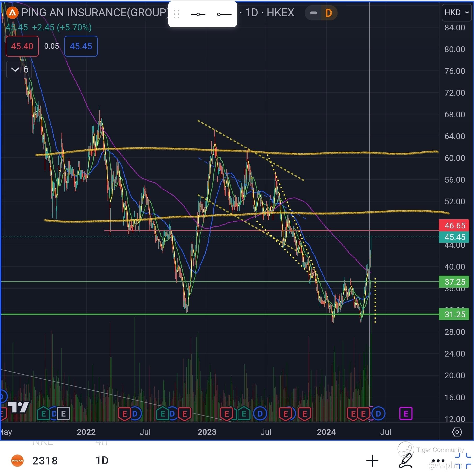Tap the Ping An logo beside chart title
The image size is (474, 476).
click(x=12, y=13)
